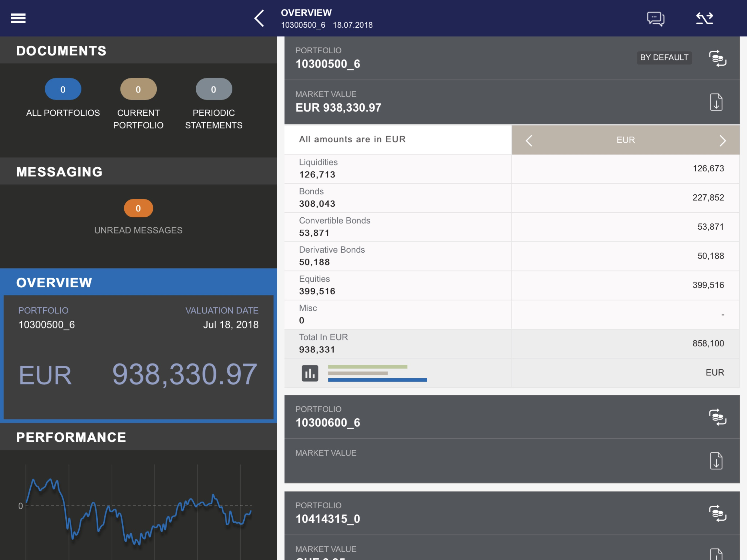Select the Convertible Bonds row
Viewport: 747px width, 560px height.
(512, 227)
